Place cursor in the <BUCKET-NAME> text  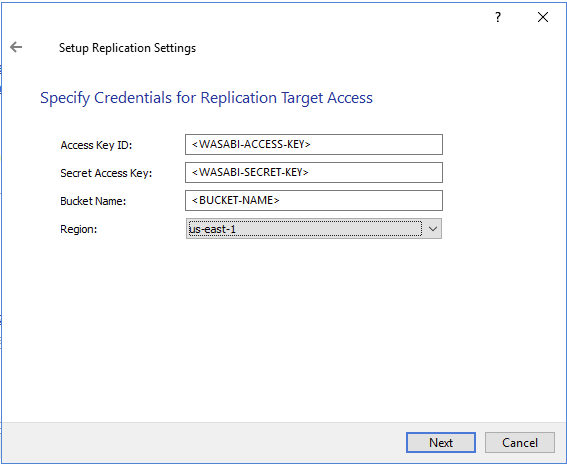click(235, 200)
